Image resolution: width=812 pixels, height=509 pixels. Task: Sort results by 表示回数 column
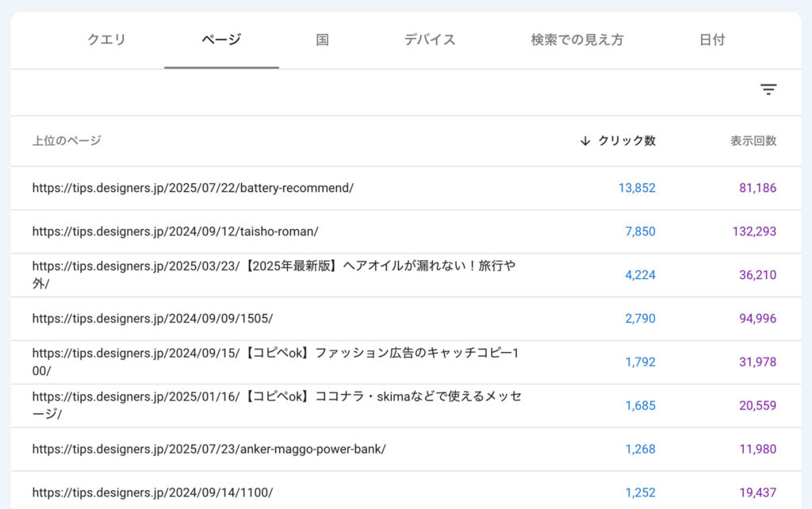[x=753, y=140]
